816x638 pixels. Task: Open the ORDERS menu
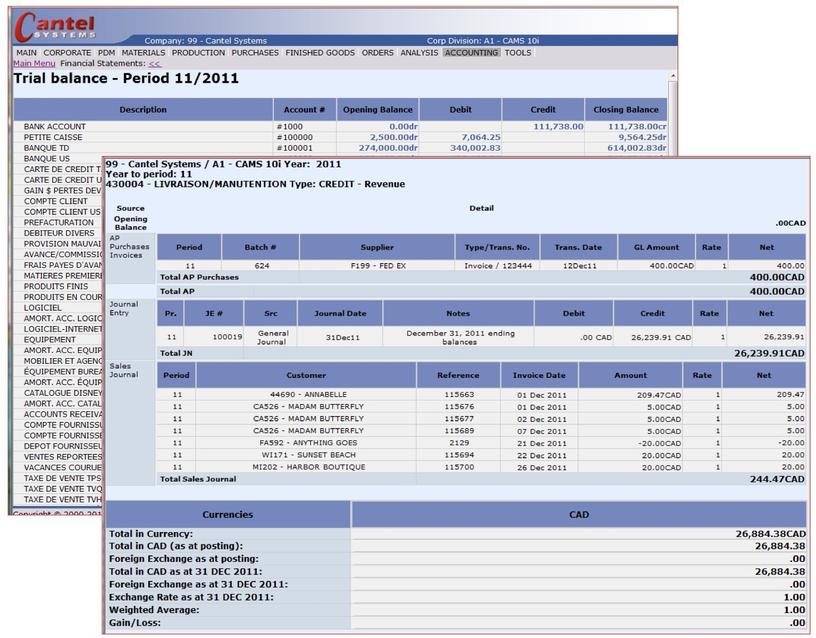pyautogui.click(x=377, y=53)
